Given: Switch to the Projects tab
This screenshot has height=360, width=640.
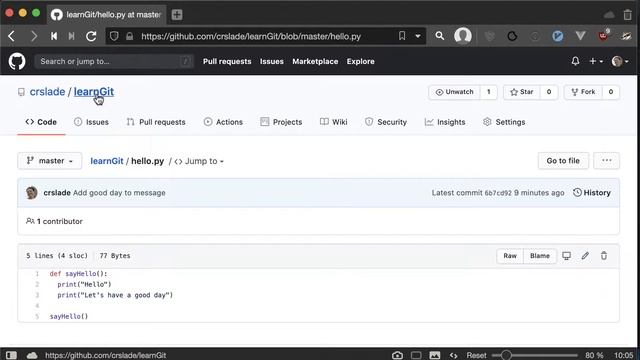Looking at the screenshot, I should pyautogui.click(x=281, y=122).
